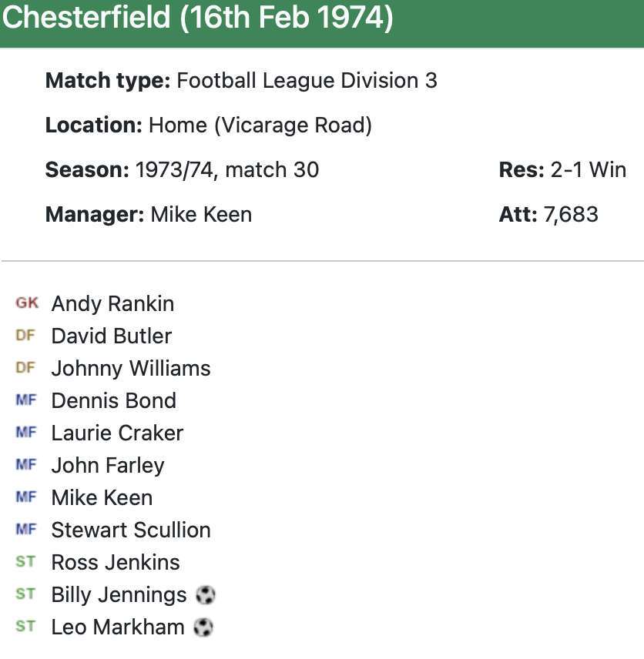Image resolution: width=644 pixels, height=659 pixels.
Task: Open Mike Keen in the lineup list
Action: [102, 498]
